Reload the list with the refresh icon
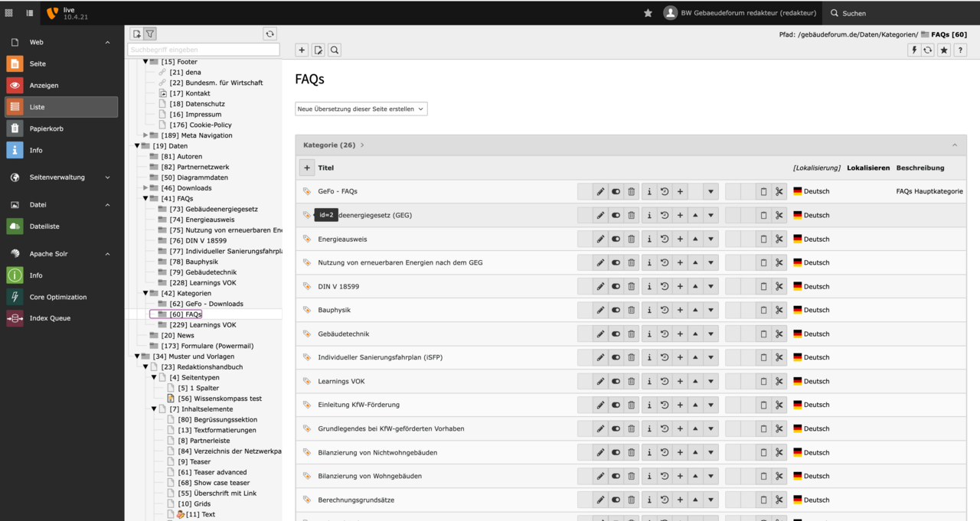Viewport: 980px width, 521px height. pos(928,50)
